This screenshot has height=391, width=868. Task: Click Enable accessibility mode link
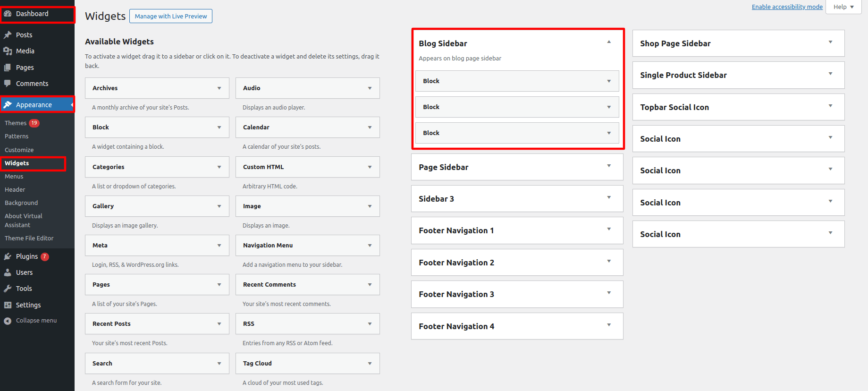pyautogui.click(x=787, y=7)
